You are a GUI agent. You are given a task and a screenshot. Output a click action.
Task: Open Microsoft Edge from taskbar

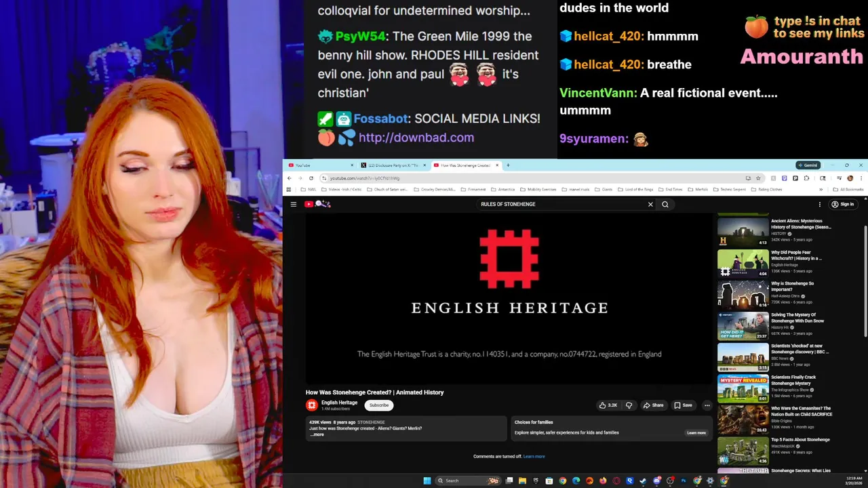[576, 481]
